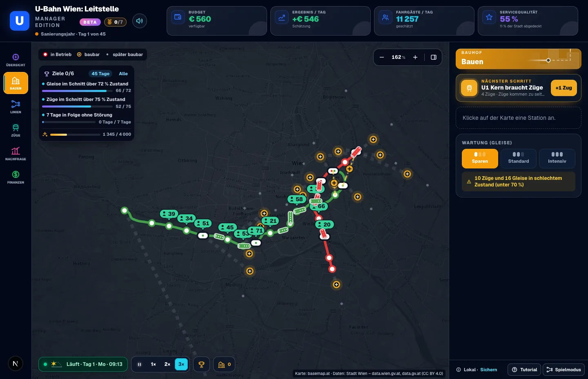Open the Übersicht overview in the sidebar
The height and width of the screenshot is (379, 588).
pyautogui.click(x=16, y=60)
